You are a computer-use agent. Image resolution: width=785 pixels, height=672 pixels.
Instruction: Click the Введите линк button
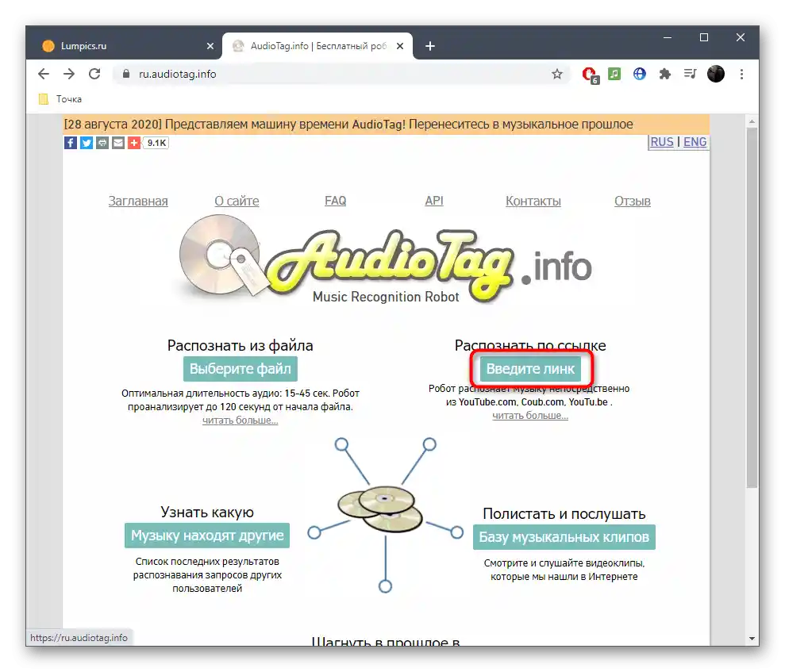[x=531, y=369]
